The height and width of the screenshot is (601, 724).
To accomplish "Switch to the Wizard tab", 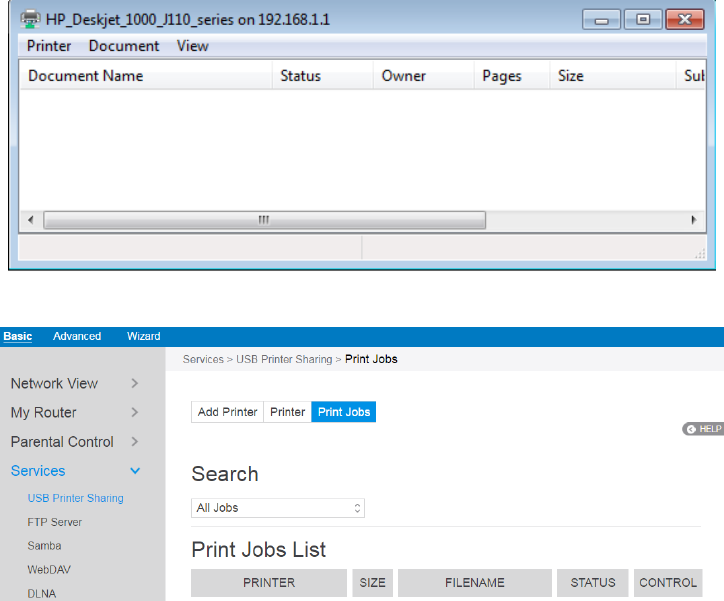I will [144, 336].
